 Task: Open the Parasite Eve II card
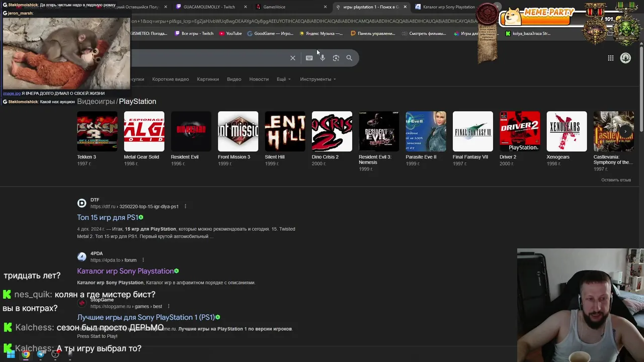tap(426, 138)
